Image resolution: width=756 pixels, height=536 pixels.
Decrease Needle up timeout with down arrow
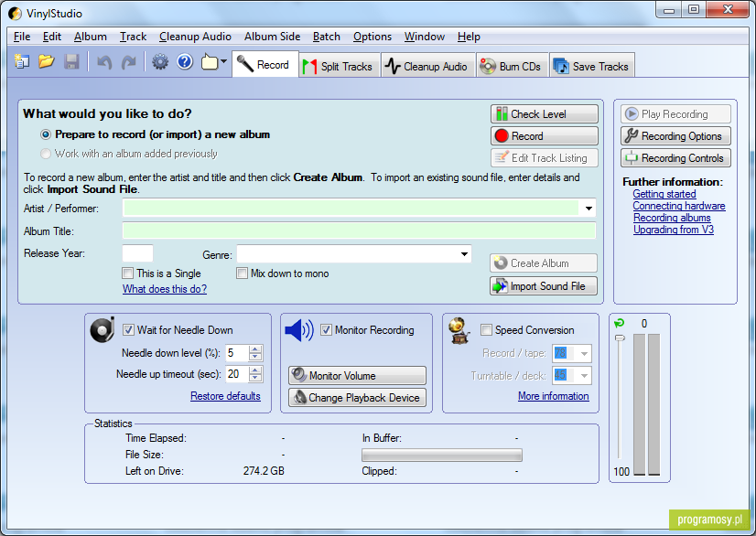(255, 379)
